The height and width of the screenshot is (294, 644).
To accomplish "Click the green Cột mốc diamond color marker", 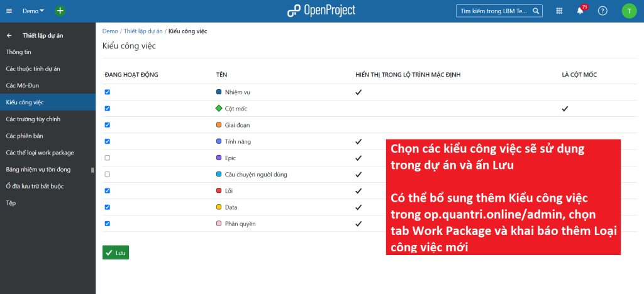I will tap(219, 109).
